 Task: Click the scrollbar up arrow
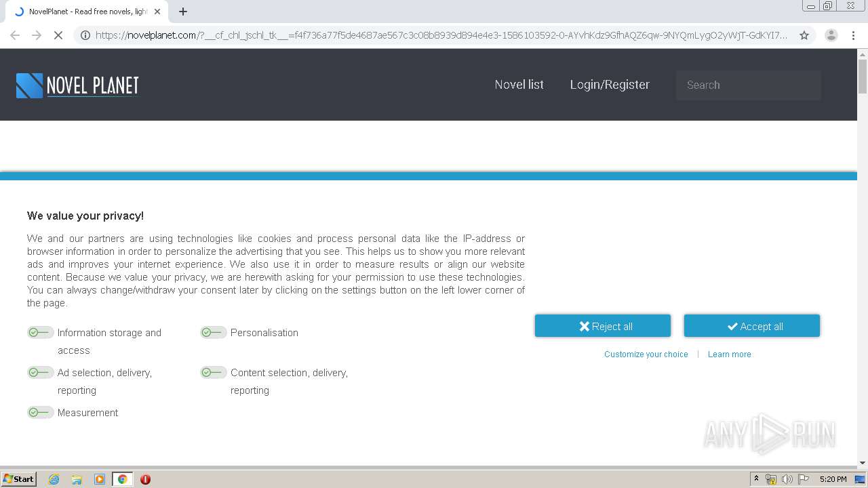(x=863, y=54)
